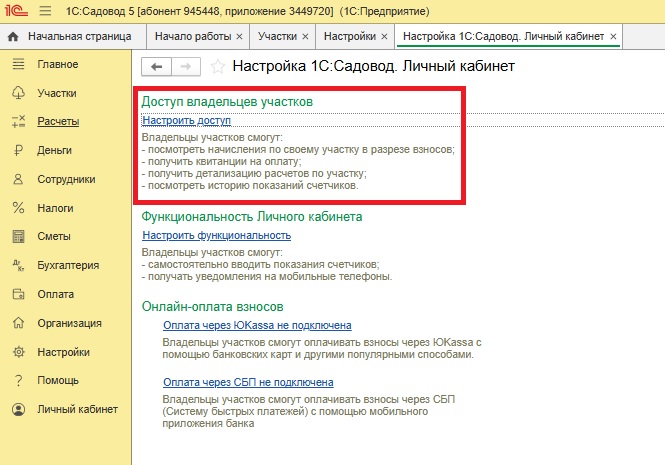The height and width of the screenshot is (465, 665).
Task: Click the Функциональность Личного кабинета heading
Action: pos(252,217)
